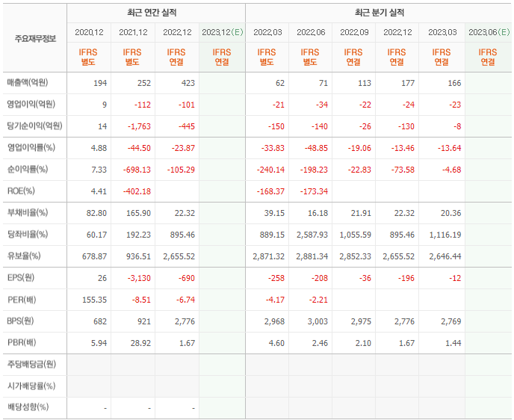The image size is (514, 420).
Task: Click the 영업이익률 value -44.50
Action: click(x=139, y=148)
